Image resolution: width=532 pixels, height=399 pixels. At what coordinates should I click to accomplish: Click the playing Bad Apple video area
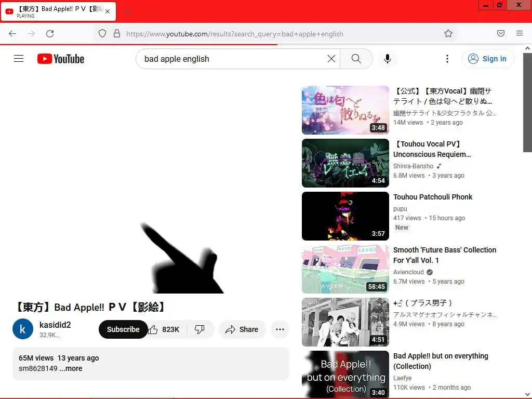point(151,187)
